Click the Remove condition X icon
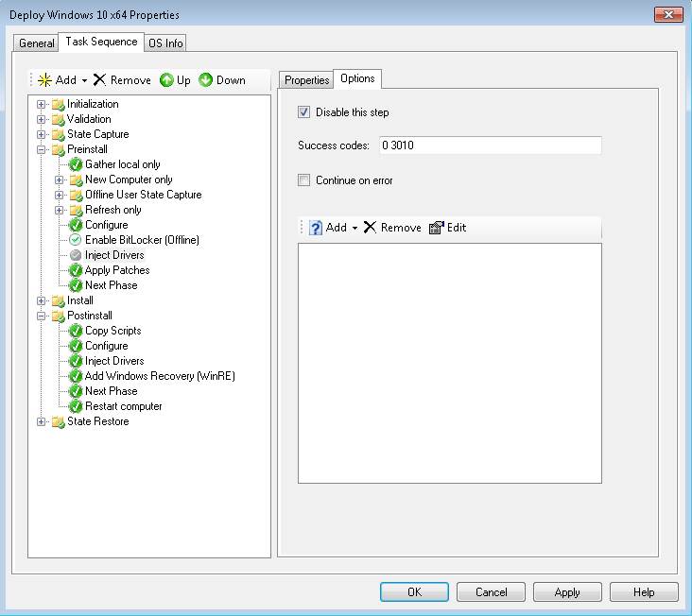 tap(370, 228)
